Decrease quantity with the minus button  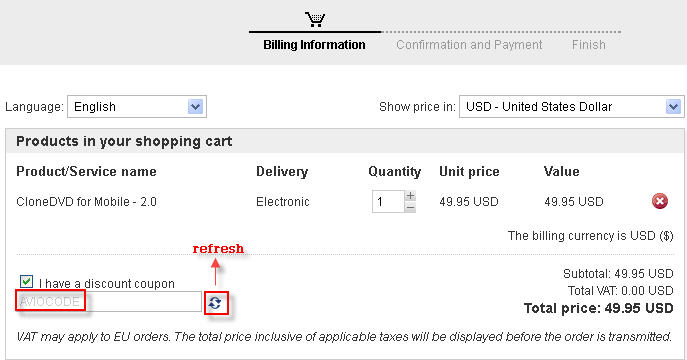pyautogui.click(x=410, y=208)
